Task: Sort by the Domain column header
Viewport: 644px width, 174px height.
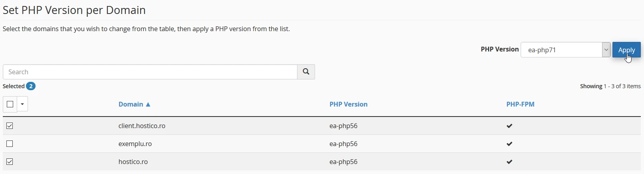Action: pos(134,104)
